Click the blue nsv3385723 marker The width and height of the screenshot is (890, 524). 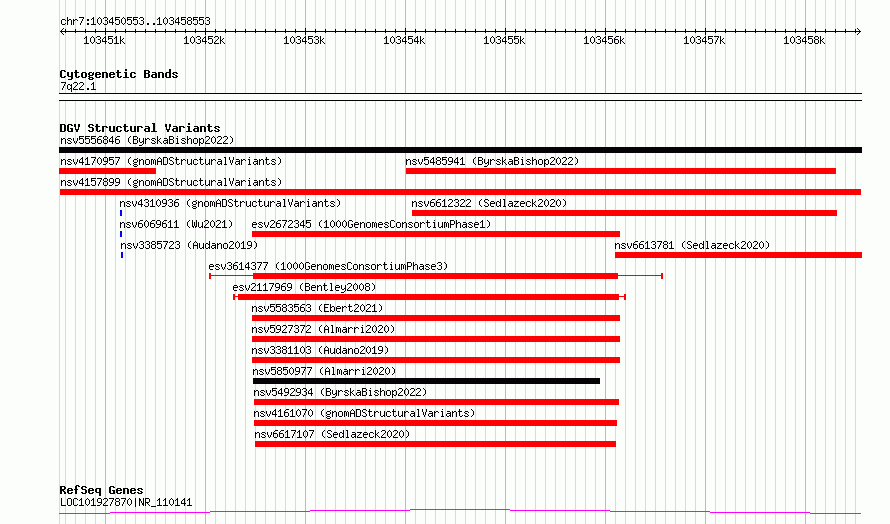coord(122,255)
